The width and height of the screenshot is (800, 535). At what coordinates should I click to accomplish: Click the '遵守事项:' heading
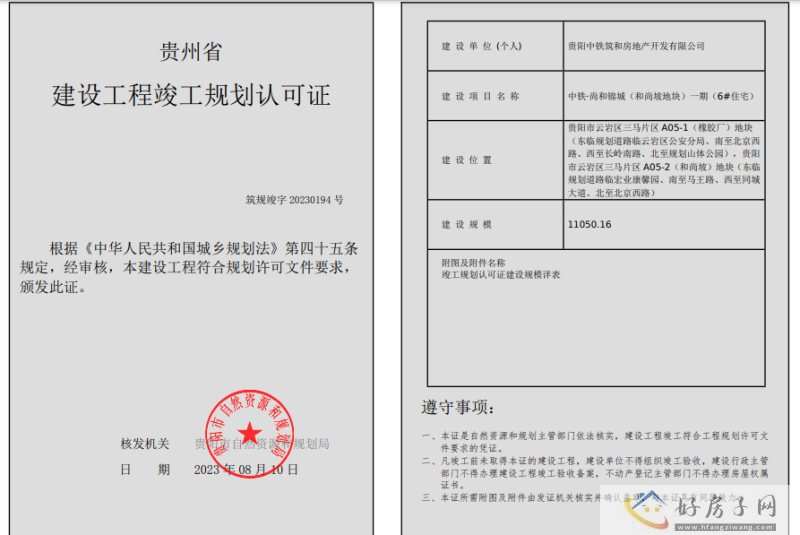click(x=458, y=407)
